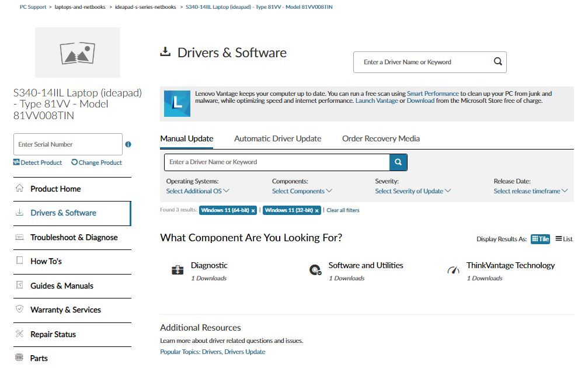Click the Troubleshoot & Diagnose icon
Image resolution: width=588 pixels, height=368 pixels.
[19, 237]
